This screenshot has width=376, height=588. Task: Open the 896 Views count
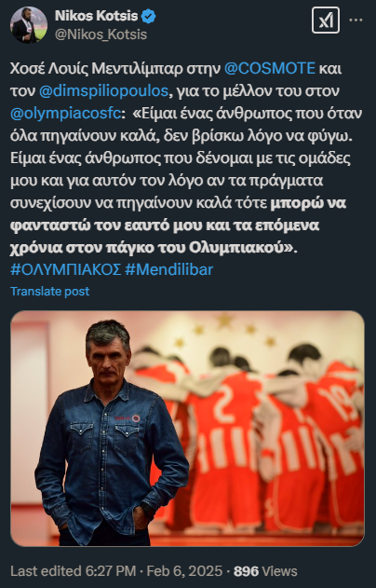coord(265,571)
